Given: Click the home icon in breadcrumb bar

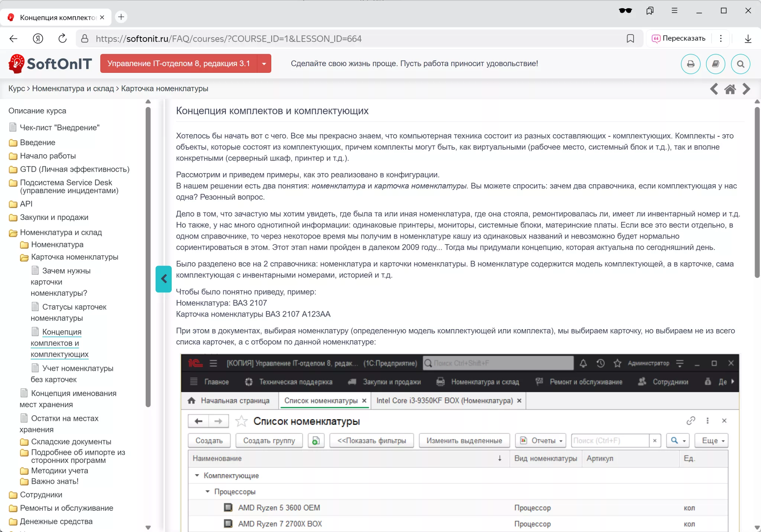Looking at the screenshot, I should (x=730, y=89).
